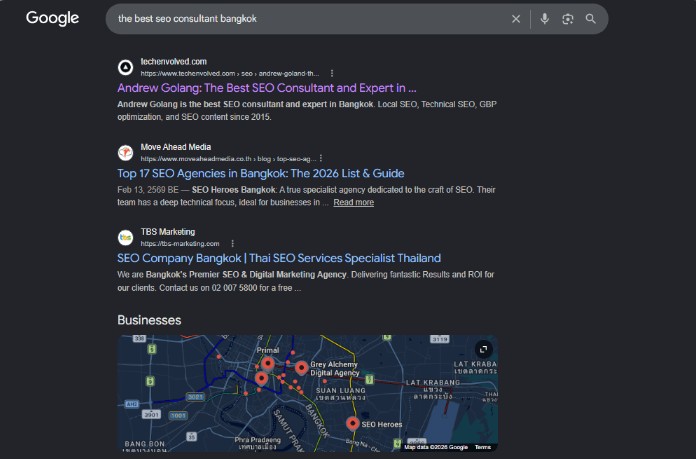This screenshot has height=459, width=696.
Task: Open three-dot menu for TBS Marketing result
Action: pyautogui.click(x=233, y=244)
